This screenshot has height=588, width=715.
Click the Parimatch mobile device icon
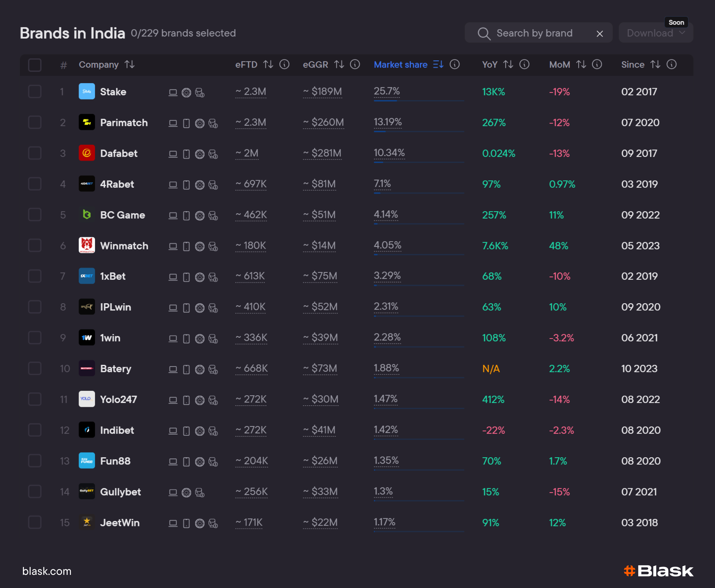point(186,123)
